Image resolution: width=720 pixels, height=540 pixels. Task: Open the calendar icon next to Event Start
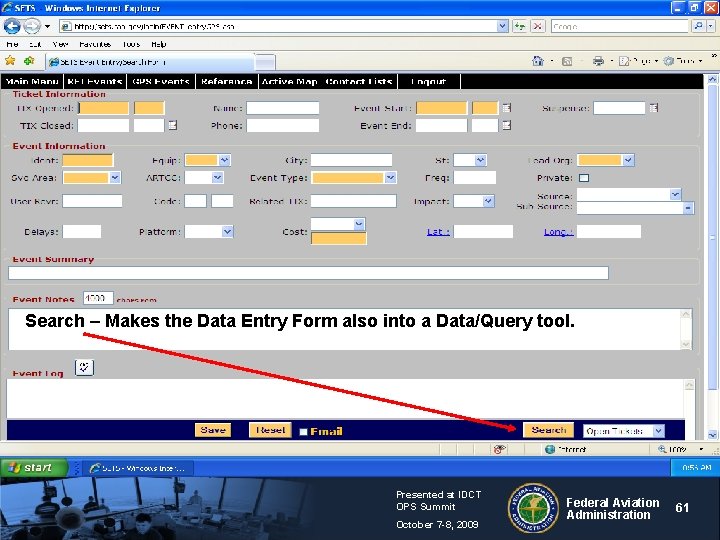click(506, 108)
